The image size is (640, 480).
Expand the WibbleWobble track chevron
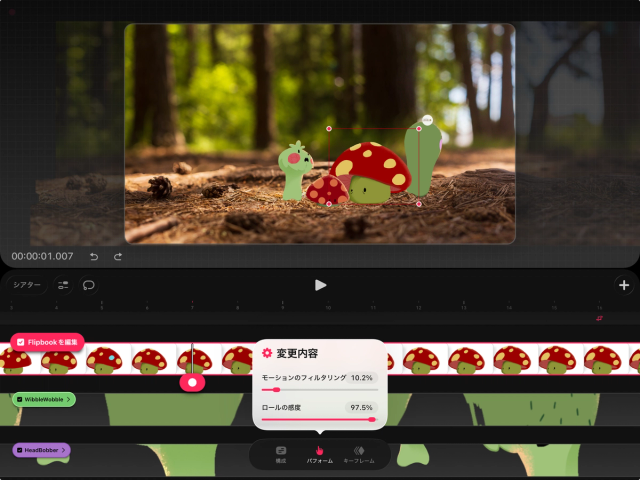point(69,400)
